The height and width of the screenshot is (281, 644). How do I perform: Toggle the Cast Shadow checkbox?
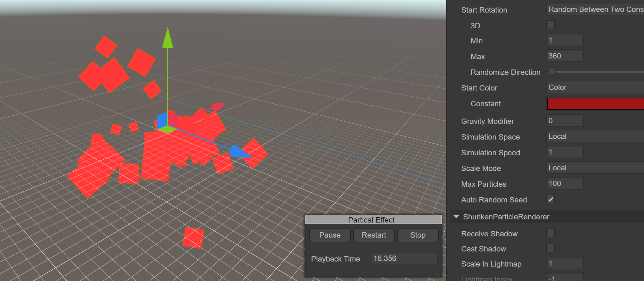[550, 248]
